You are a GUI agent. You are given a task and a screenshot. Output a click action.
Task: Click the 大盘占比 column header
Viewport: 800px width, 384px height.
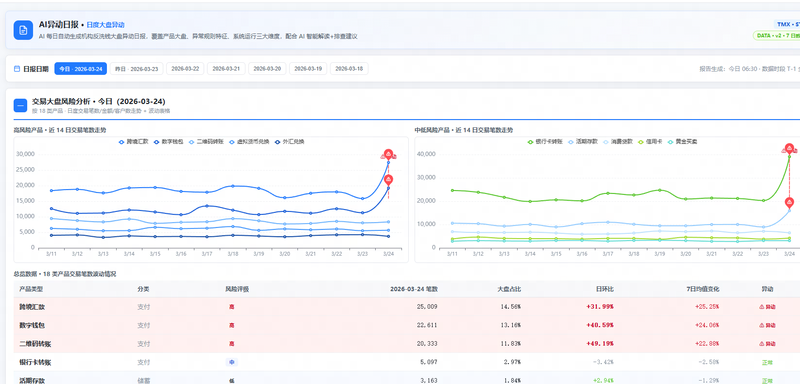click(x=509, y=289)
